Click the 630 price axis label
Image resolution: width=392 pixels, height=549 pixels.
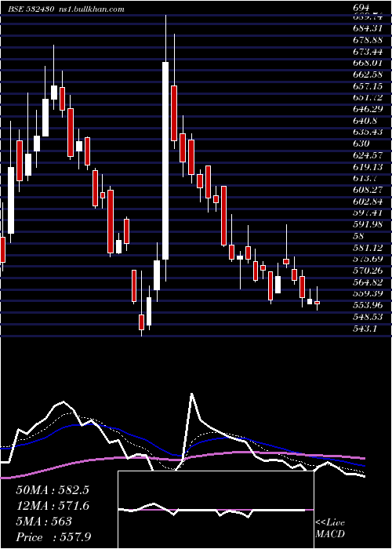tap(361, 144)
